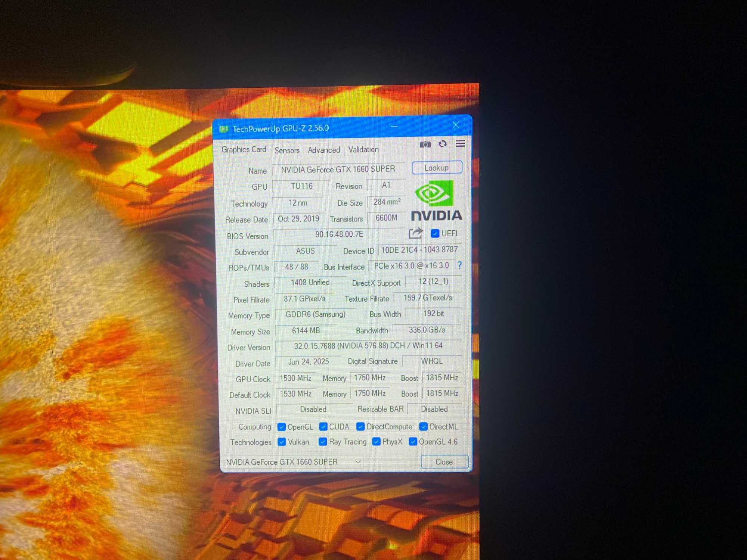Click the Name field GTX 1660 SUPER

[x=338, y=169]
